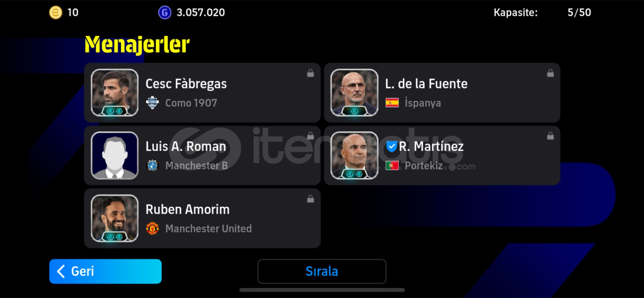644x298 pixels.
Task: Click the Kapasite 5/50 capacity counter
Action: [x=579, y=12]
